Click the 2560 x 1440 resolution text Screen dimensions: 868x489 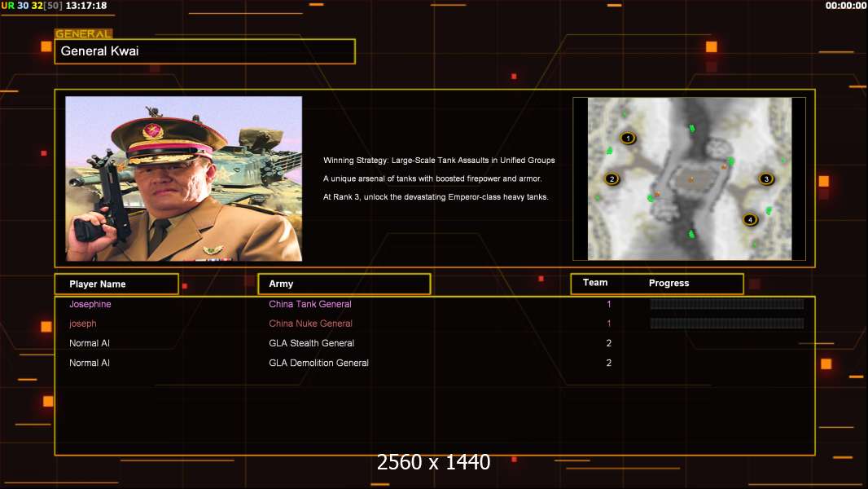click(x=433, y=462)
